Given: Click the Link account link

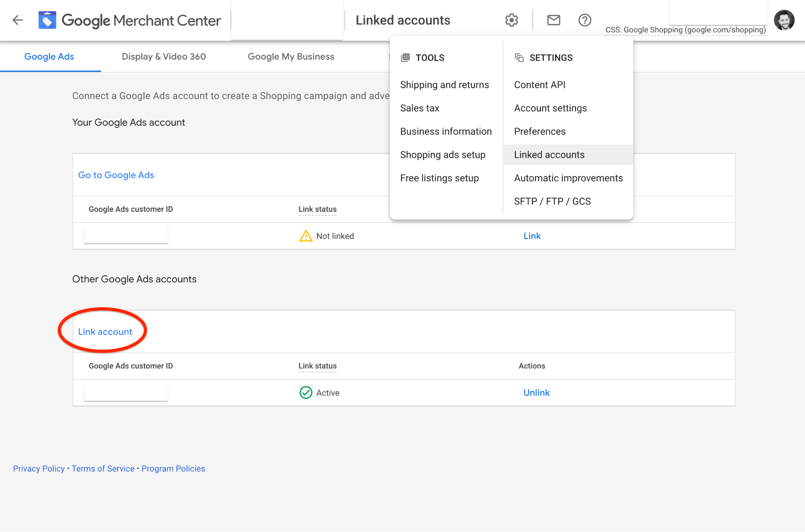Looking at the screenshot, I should pyautogui.click(x=105, y=331).
